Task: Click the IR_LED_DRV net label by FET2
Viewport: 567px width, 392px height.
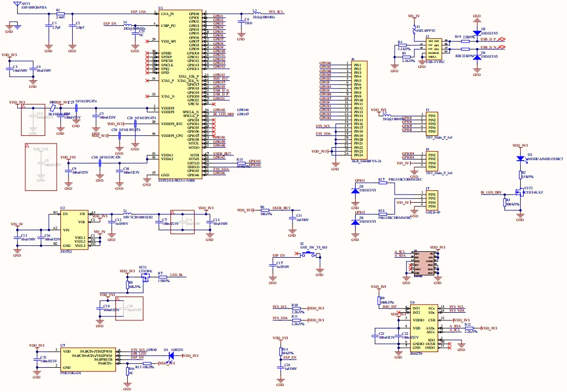Action: (x=490, y=192)
